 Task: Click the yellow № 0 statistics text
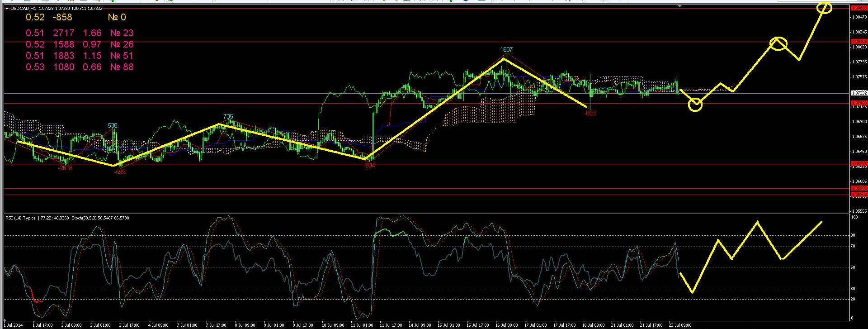(117, 17)
